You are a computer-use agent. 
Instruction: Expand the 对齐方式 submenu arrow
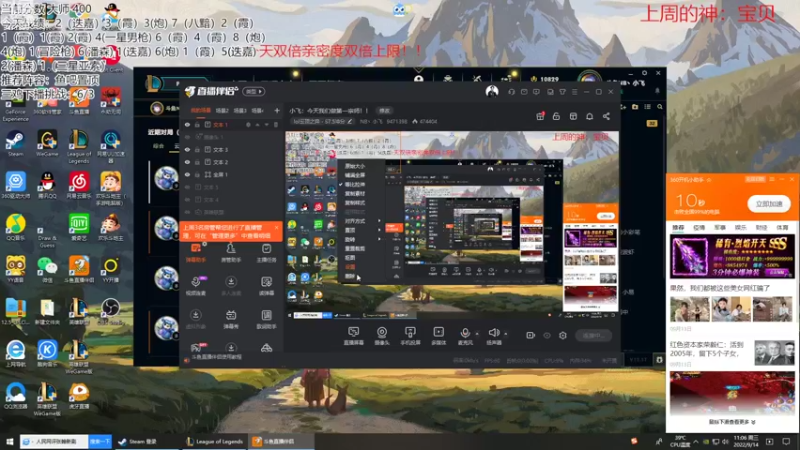coord(379,221)
